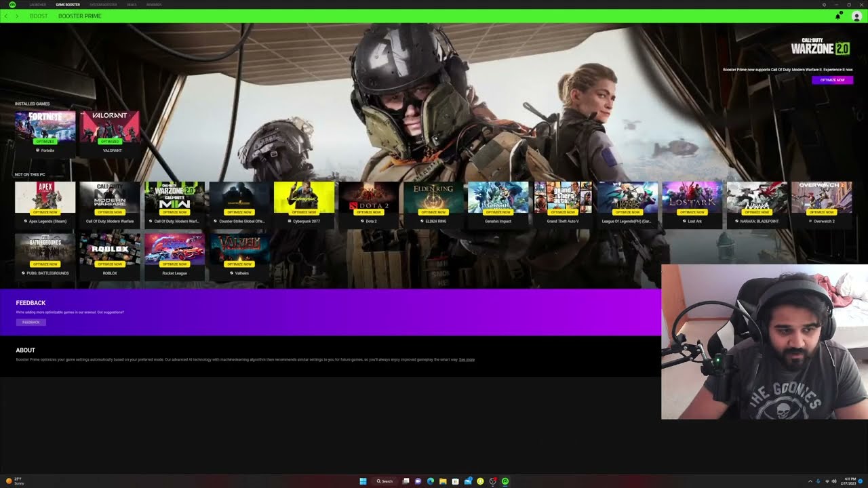868x488 pixels.
Task: Open the VALORANT installed game tile
Action: [x=110, y=134]
